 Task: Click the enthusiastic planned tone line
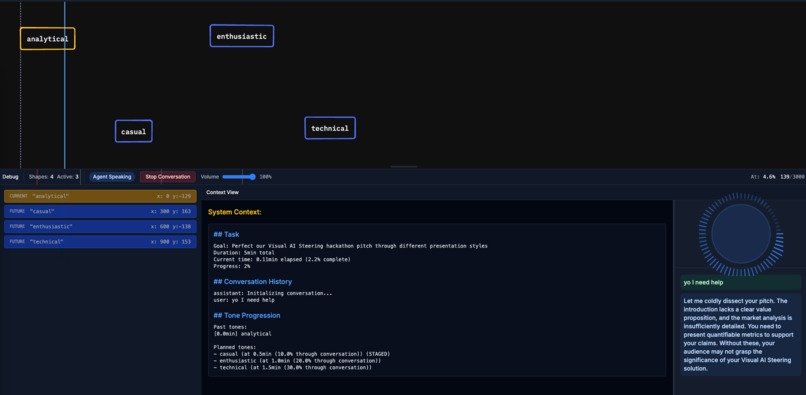coord(297,361)
